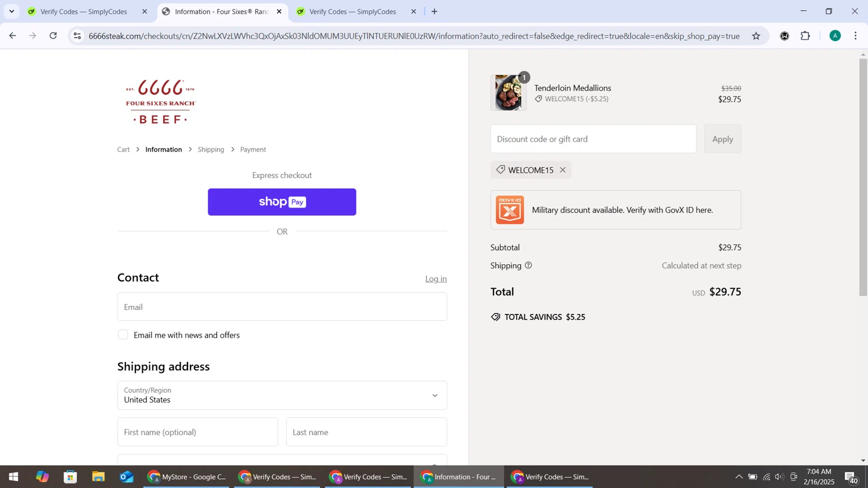Image resolution: width=868 pixels, height=488 pixels.
Task: Focus the Discount code or gift card field
Action: tap(593, 139)
